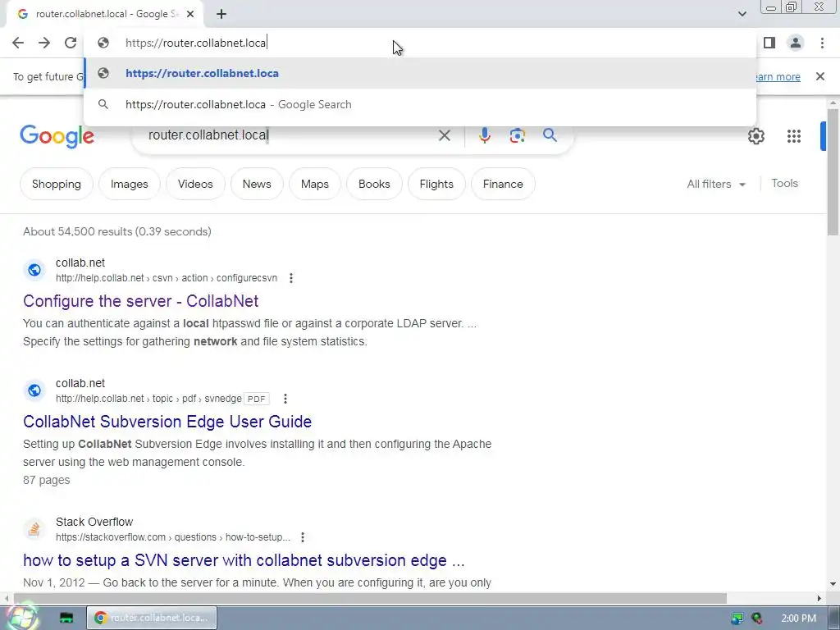Screen dimensions: 840x630
Task: Open the tab search dropdown arrow
Action: tap(742, 14)
